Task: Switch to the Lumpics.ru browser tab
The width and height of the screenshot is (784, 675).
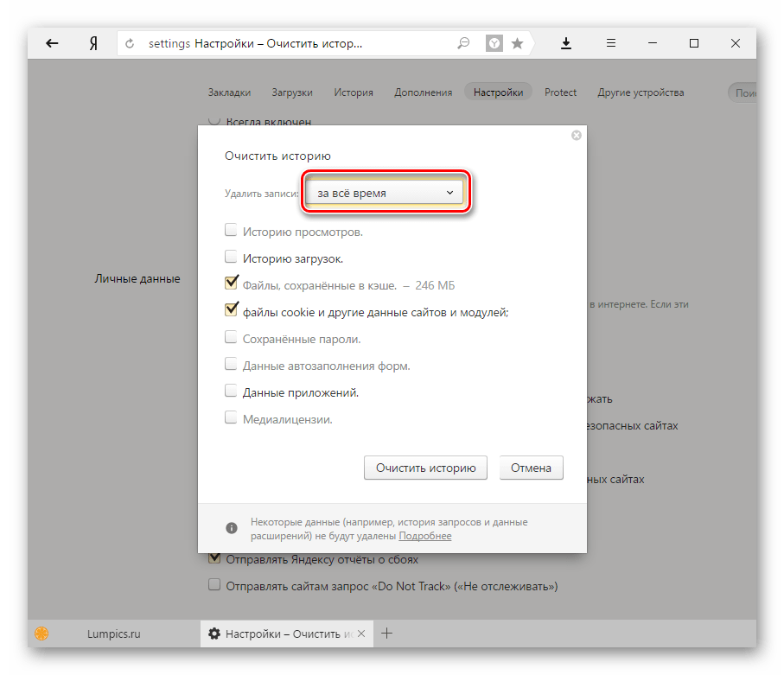Action: tap(112, 634)
